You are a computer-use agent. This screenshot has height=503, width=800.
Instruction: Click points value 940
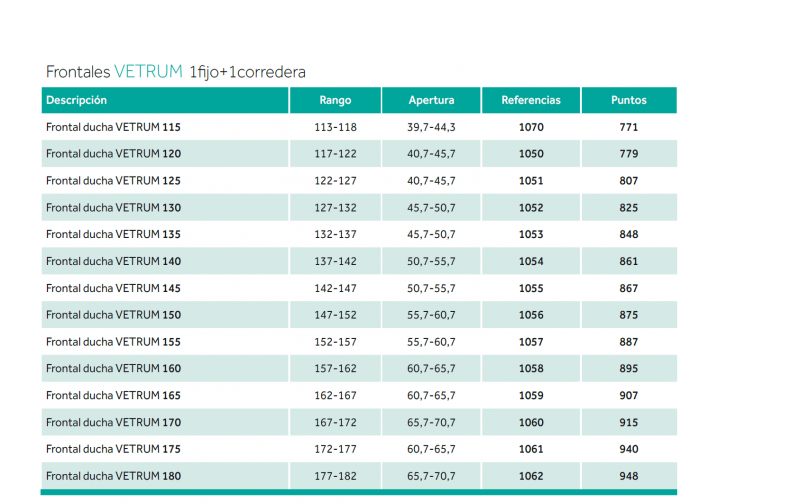coord(629,449)
